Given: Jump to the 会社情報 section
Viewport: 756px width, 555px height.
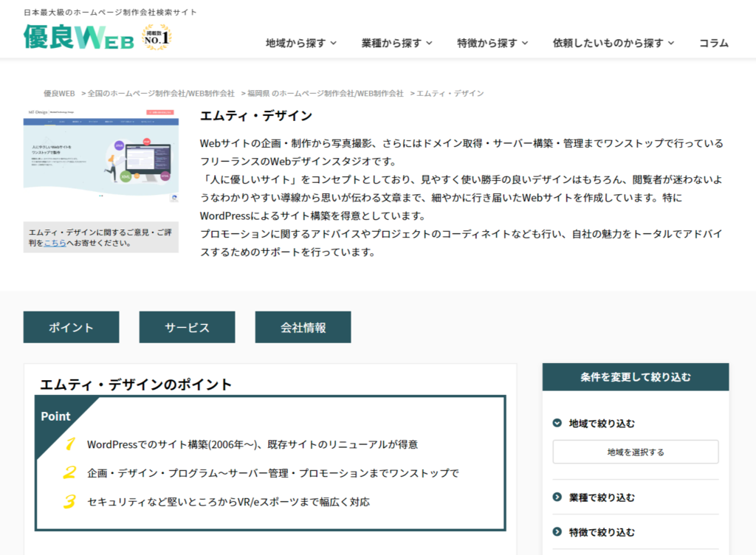Looking at the screenshot, I should click(303, 327).
